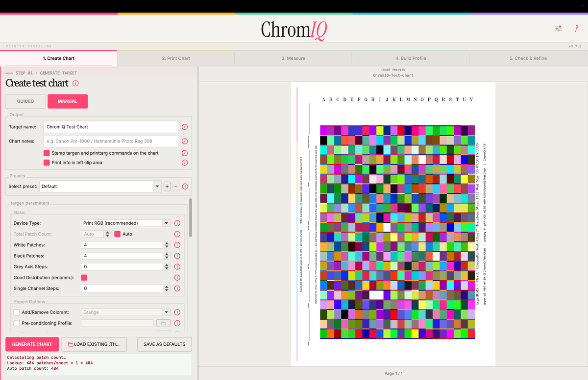Click the Page 1 / 1 indicator
Viewport: 588px width, 380px height.
[x=393, y=374]
